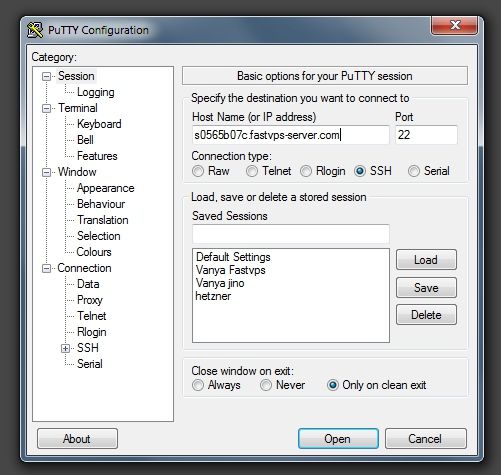Click the Open button
Viewport: 501px width, 475px height.
338,439
